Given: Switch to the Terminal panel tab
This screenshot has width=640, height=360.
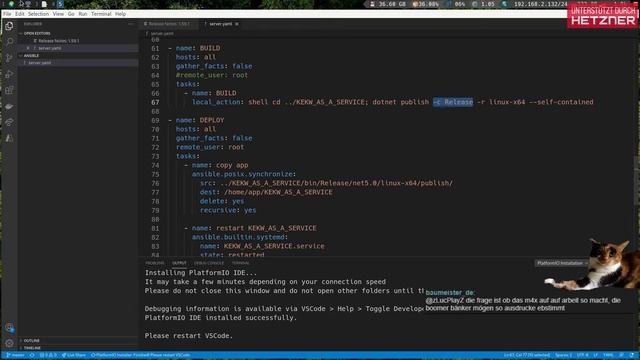Looking at the screenshot, I should [241, 263].
